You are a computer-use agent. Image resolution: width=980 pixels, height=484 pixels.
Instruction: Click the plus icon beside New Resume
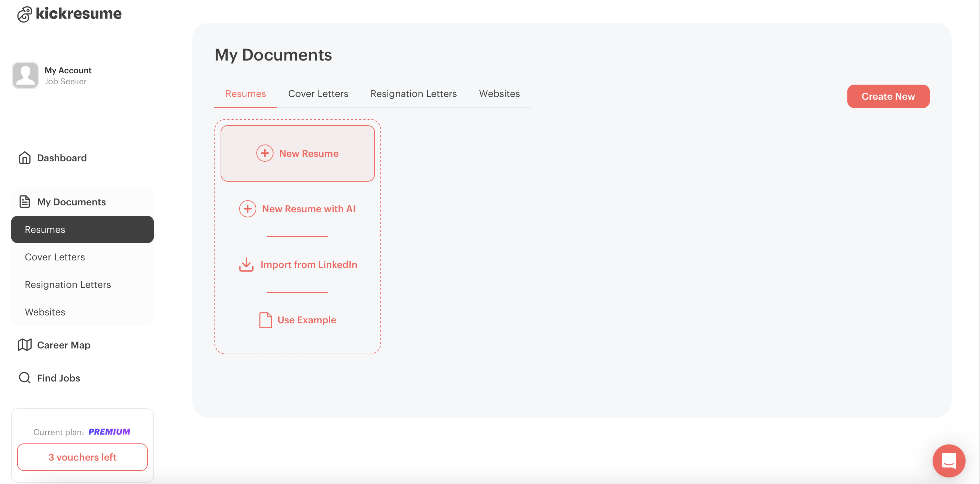click(265, 153)
